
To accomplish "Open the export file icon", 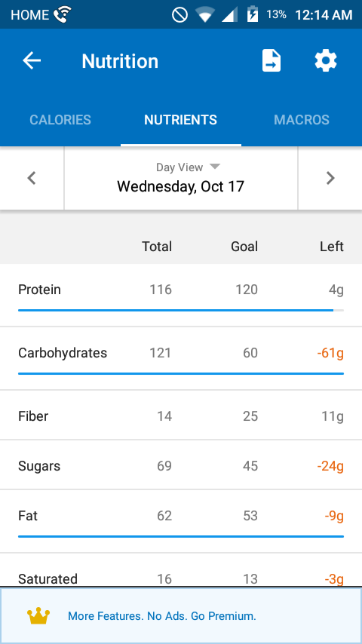I will coord(271,61).
